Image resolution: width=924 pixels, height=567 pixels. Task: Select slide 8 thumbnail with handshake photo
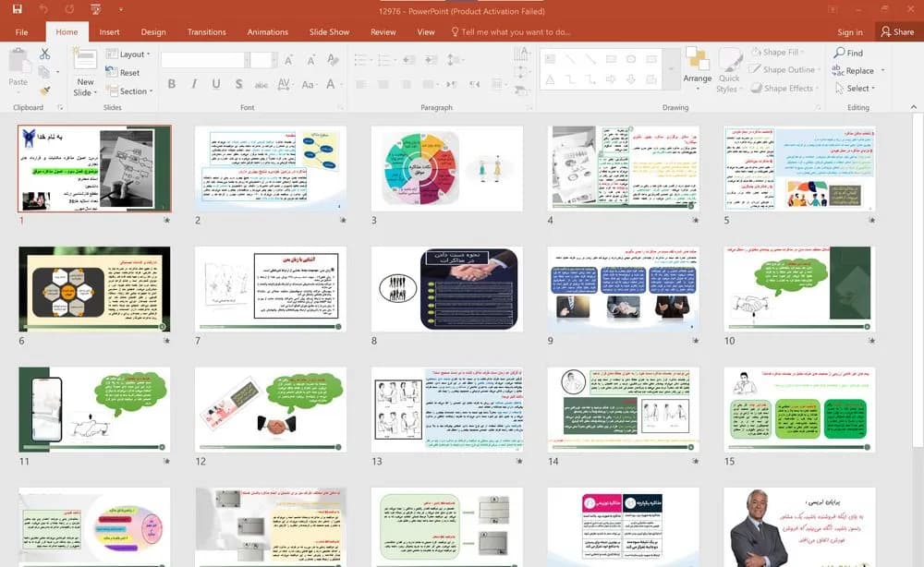pos(446,289)
